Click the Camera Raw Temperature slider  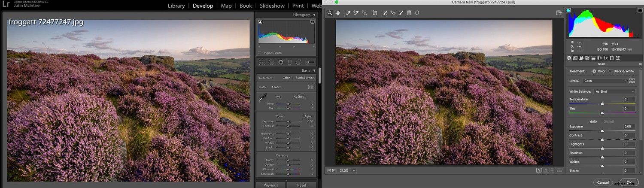tap(602, 103)
